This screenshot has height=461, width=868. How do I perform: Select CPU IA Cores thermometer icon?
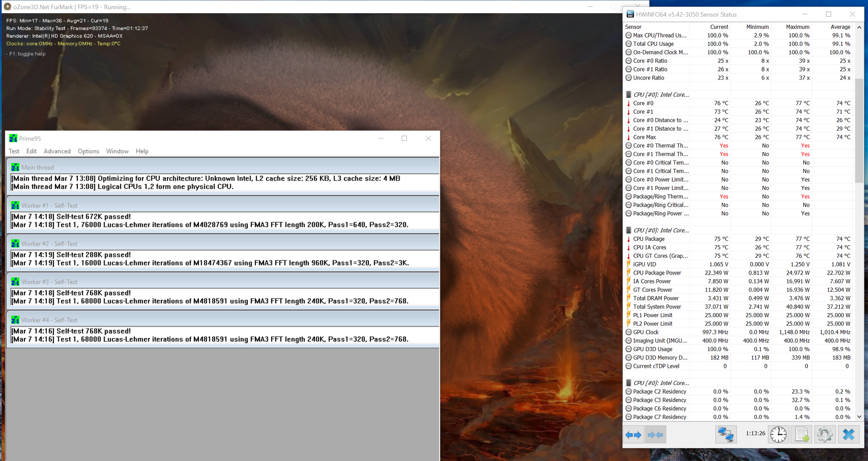(x=628, y=247)
